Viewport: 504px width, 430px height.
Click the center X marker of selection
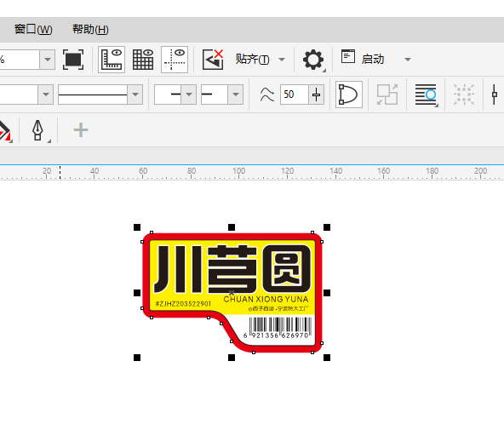click(x=232, y=292)
